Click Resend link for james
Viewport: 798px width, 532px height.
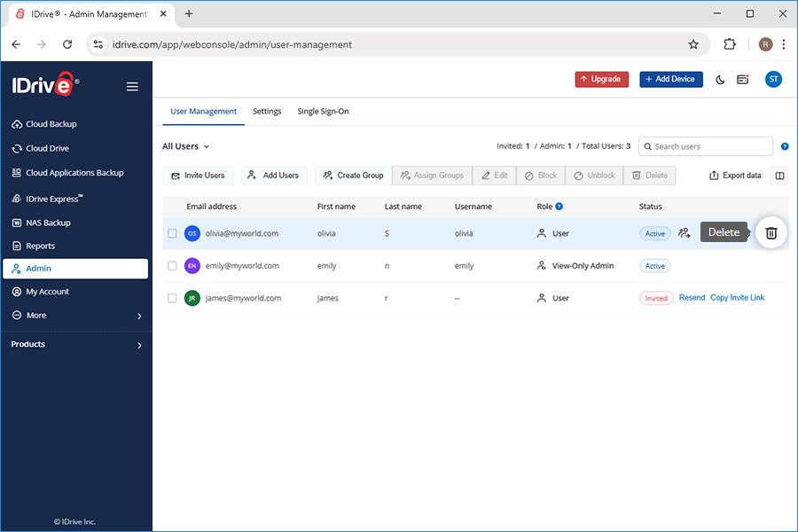click(x=692, y=298)
